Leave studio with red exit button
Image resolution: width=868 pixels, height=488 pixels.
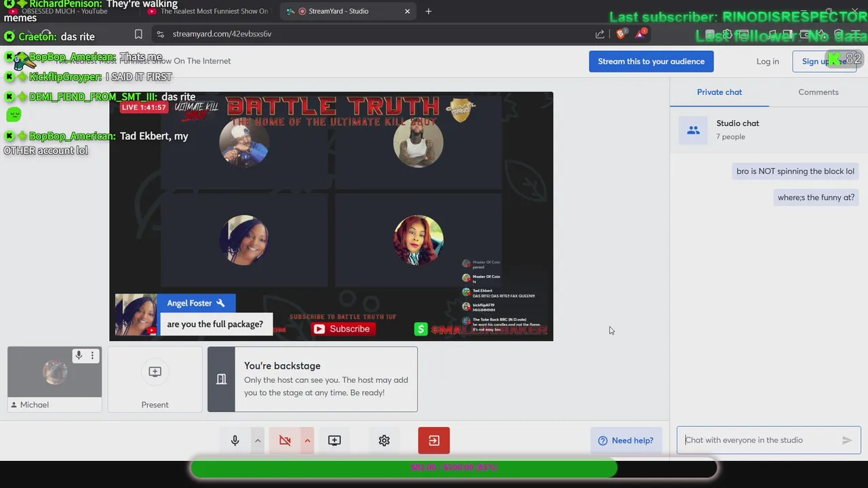[x=434, y=441]
